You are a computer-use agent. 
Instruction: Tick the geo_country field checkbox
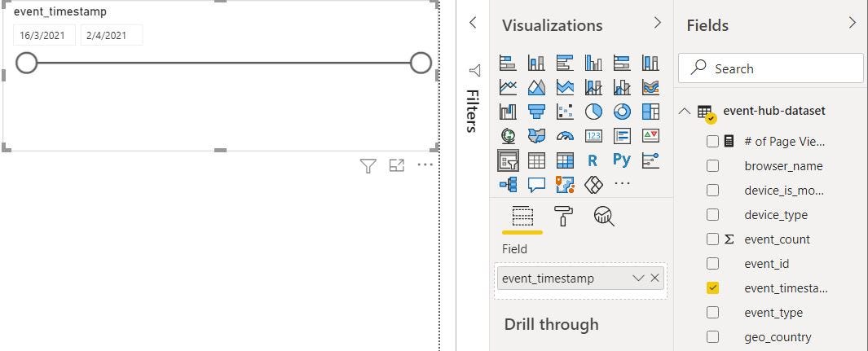(x=713, y=337)
